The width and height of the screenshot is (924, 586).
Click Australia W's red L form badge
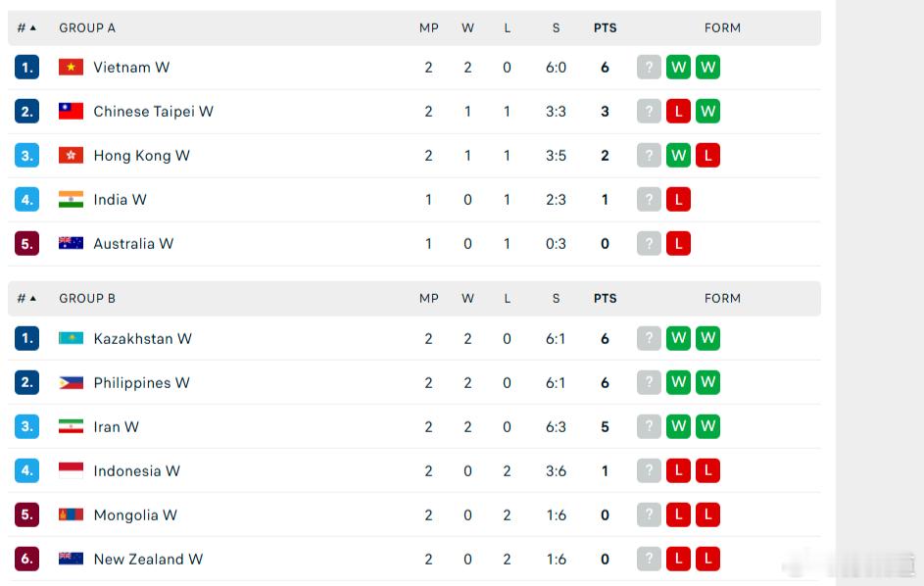click(x=678, y=243)
